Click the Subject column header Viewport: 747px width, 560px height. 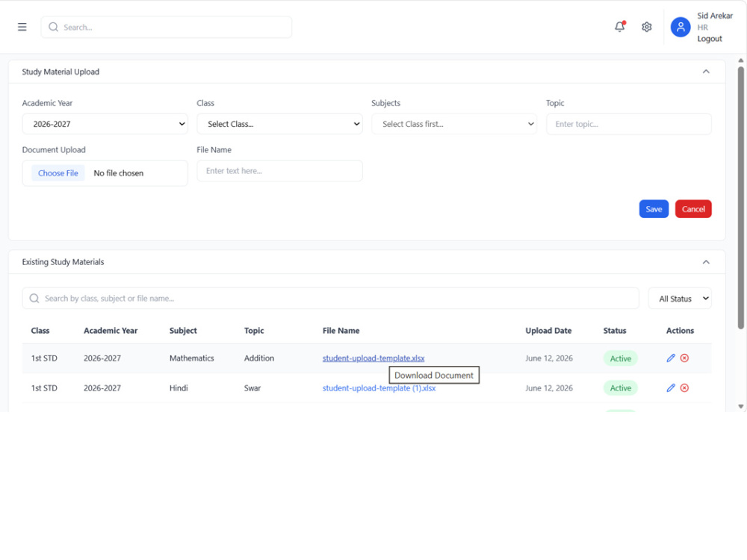coord(183,331)
